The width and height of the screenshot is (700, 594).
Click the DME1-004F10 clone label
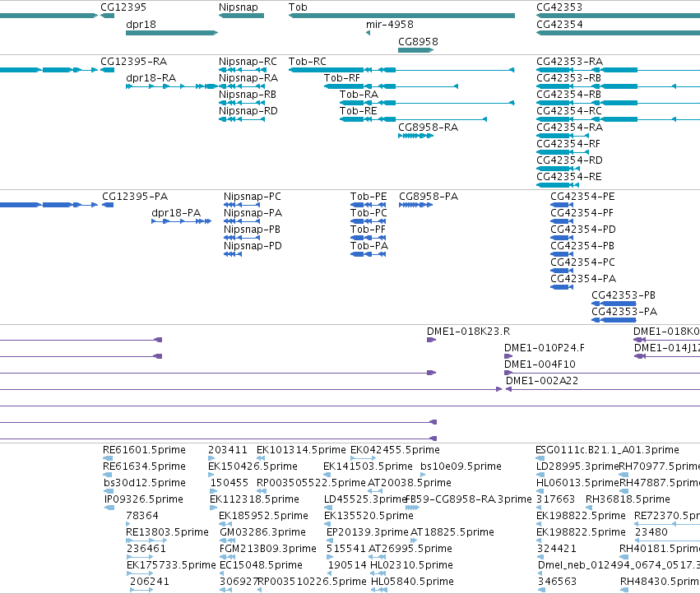point(540,364)
